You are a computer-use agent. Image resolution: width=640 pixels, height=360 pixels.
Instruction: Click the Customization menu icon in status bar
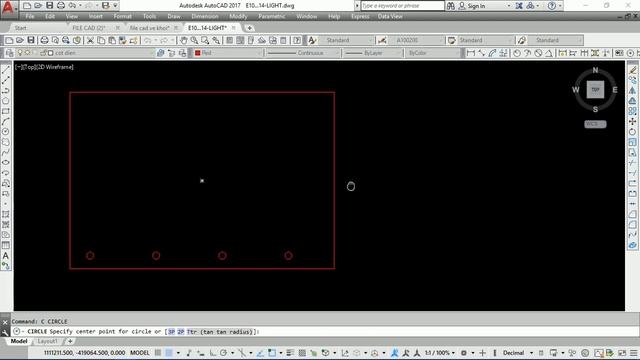point(634,353)
